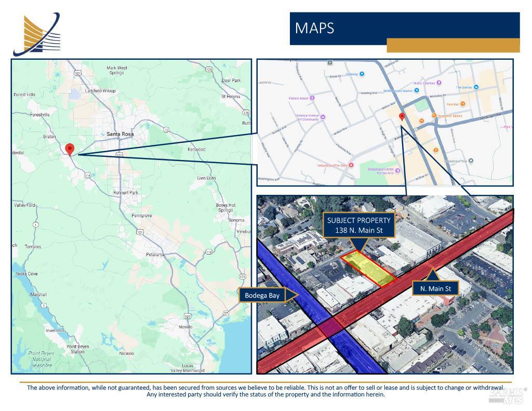
Task: Click the Santa Rosa city label
Action: point(120,134)
